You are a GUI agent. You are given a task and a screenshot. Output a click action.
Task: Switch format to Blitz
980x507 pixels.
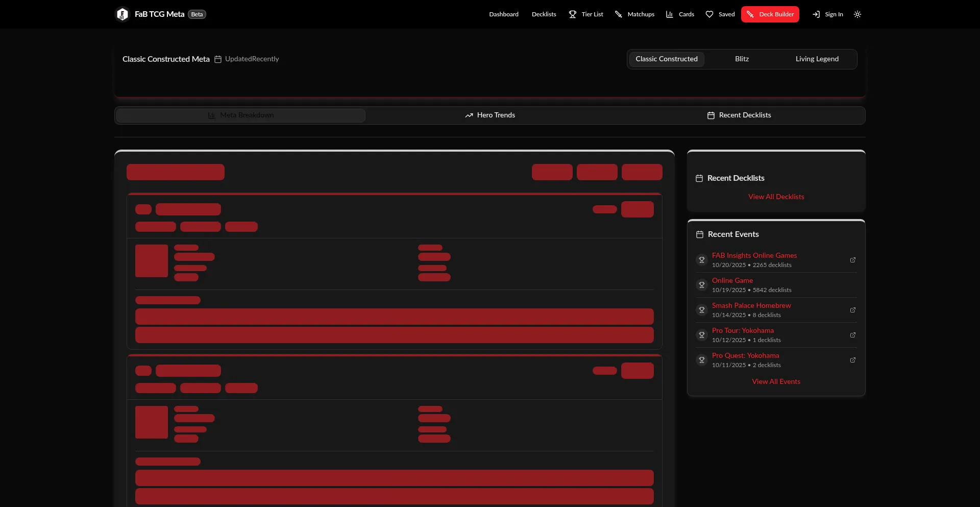(742, 59)
